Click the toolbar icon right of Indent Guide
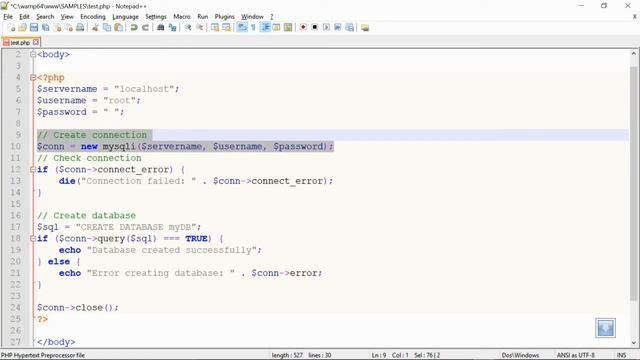 tap(276, 28)
